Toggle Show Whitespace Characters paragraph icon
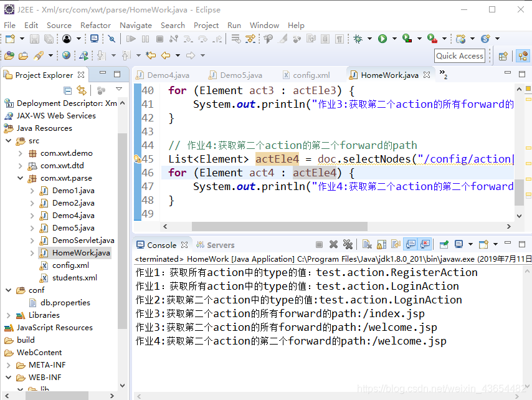This screenshot has width=532, height=400. click(x=340, y=39)
